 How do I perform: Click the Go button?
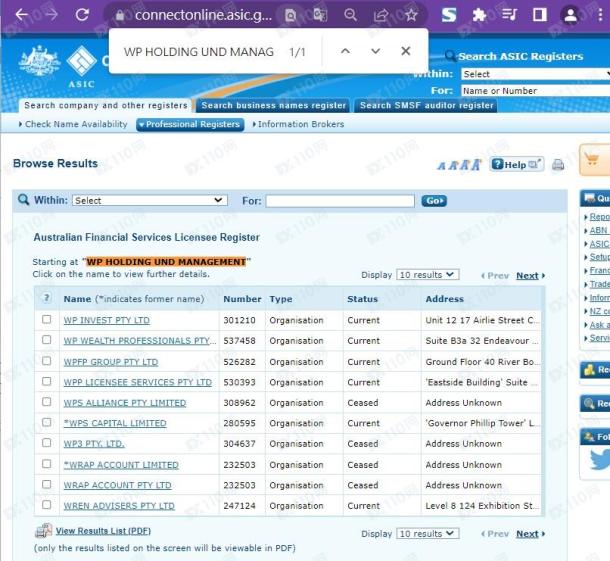coord(434,201)
